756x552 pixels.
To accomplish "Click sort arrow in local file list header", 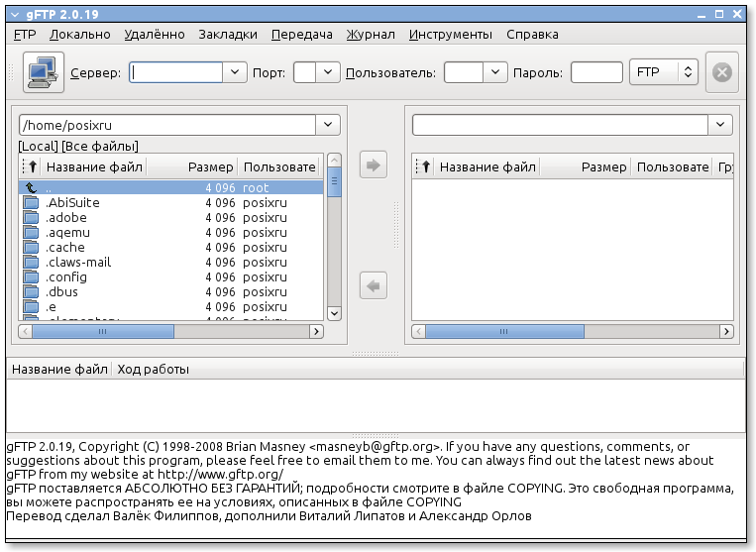I will (x=32, y=166).
